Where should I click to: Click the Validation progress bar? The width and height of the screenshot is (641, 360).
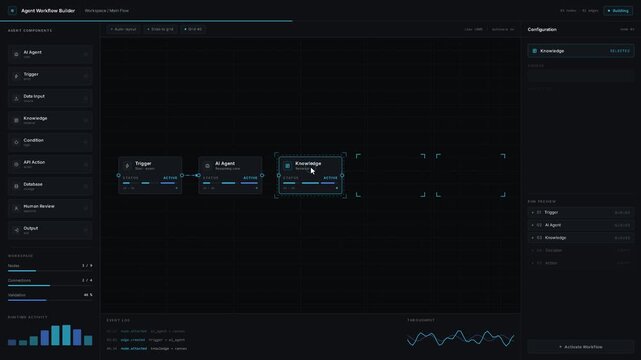[50, 300]
